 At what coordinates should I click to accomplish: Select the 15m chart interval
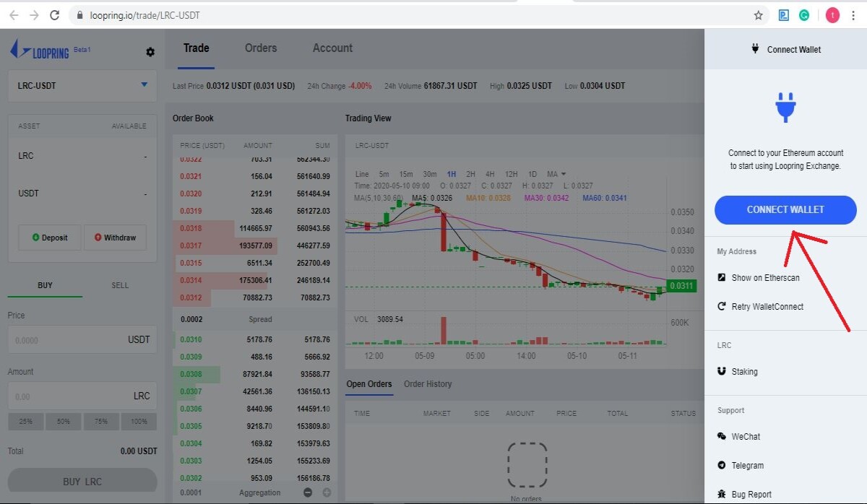(x=406, y=174)
